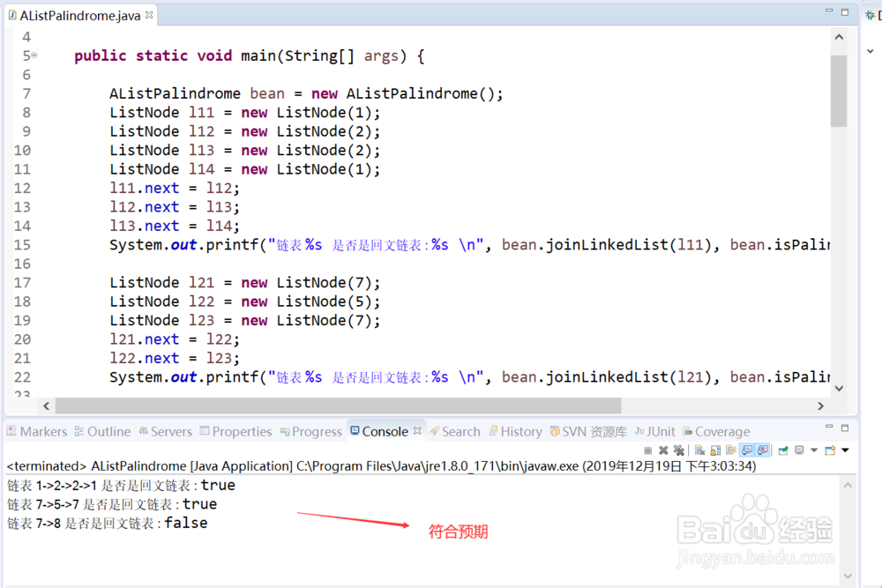This screenshot has height=588, width=882.
Task: Minimize the editor area
Action: pos(829,11)
